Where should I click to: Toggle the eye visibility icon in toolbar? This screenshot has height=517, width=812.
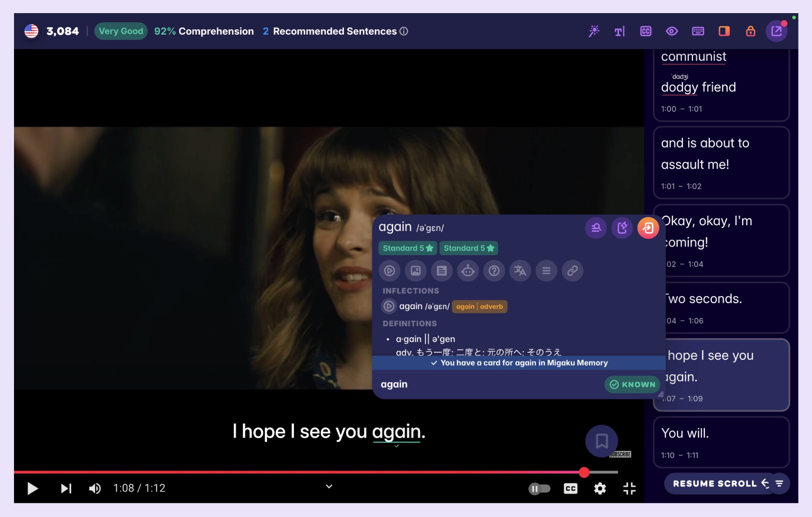tap(672, 31)
